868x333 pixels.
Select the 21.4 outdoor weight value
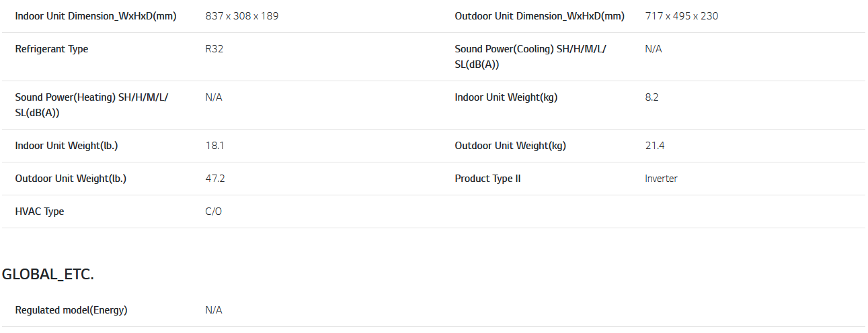click(654, 146)
